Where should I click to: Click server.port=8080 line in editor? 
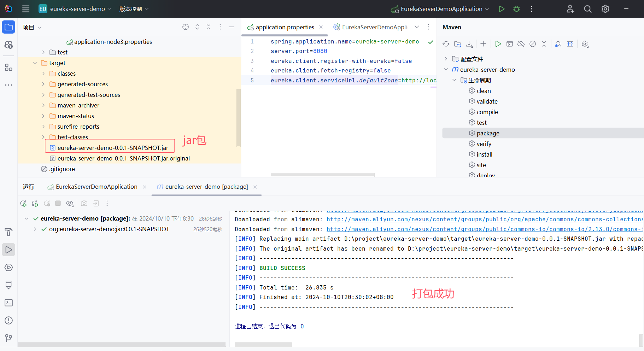click(x=299, y=51)
